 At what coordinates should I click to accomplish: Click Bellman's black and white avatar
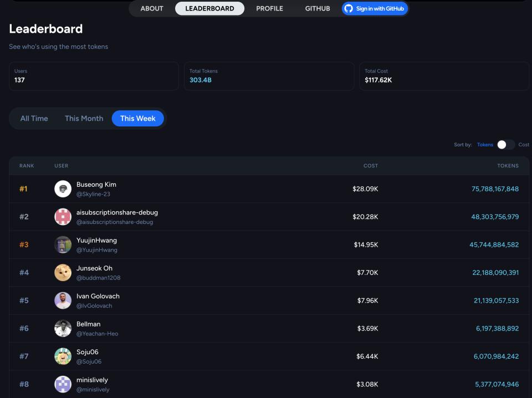point(63,328)
